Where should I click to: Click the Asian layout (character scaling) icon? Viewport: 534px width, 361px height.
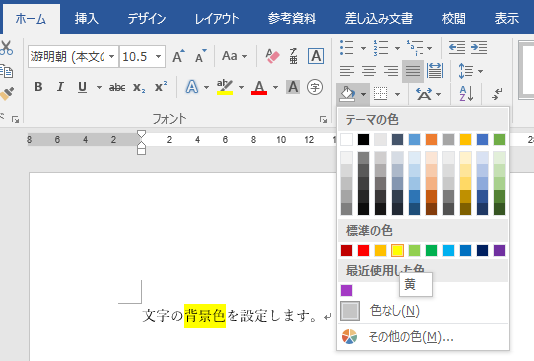click(424, 94)
